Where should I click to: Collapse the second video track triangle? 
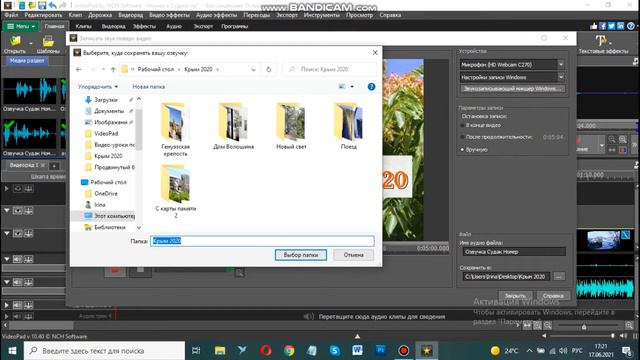click(7, 211)
